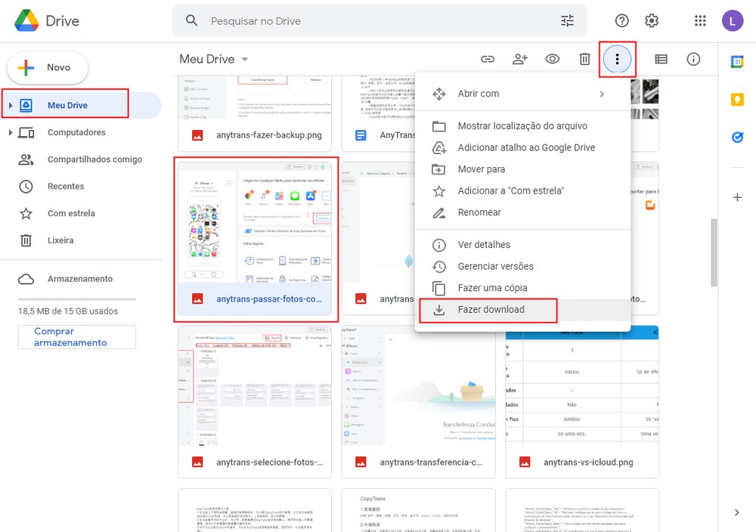The height and width of the screenshot is (532, 756).
Task: Click the trash remove icon in toolbar
Action: click(584, 59)
